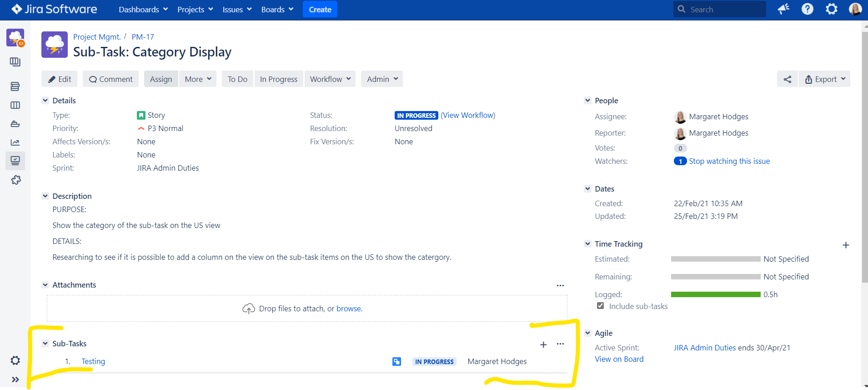
Task: Open the Boards menu
Action: click(x=277, y=10)
